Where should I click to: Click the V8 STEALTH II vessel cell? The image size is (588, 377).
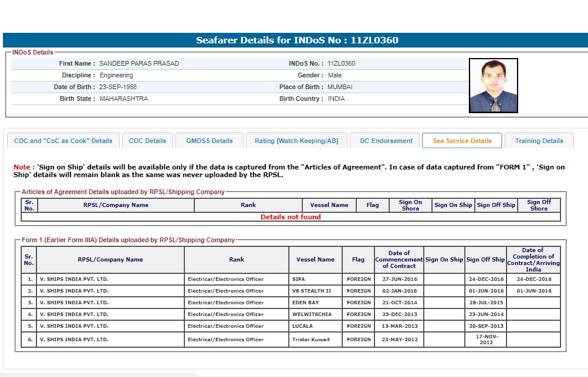tap(312, 291)
